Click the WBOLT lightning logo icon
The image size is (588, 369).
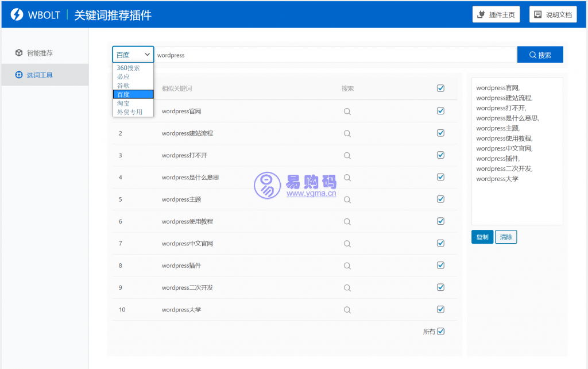point(17,15)
